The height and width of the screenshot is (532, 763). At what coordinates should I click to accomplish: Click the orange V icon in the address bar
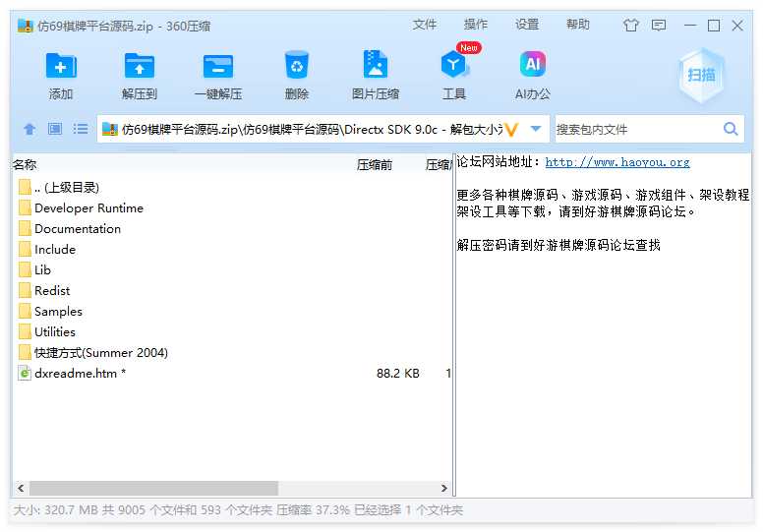pyautogui.click(x=511, y=130)
